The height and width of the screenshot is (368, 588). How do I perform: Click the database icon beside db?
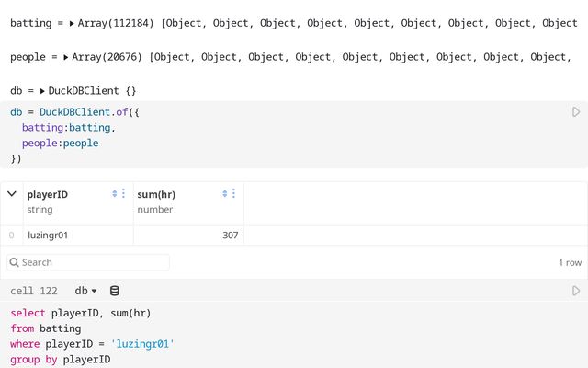[x=115, y=291]
